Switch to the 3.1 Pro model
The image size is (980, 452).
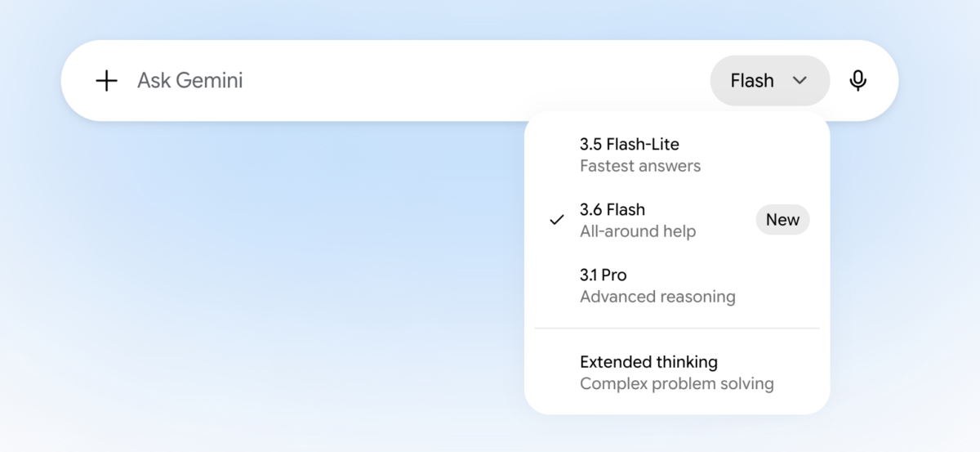677,285
